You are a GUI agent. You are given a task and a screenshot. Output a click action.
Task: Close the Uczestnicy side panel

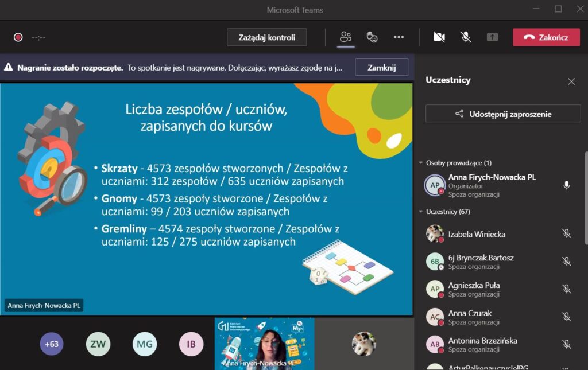pyautogui.click(x=571, y=81)
